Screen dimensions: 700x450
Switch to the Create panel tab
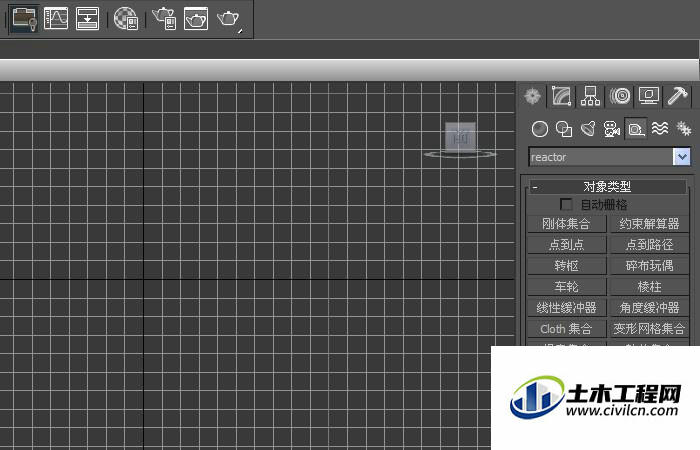click(532, 96)
